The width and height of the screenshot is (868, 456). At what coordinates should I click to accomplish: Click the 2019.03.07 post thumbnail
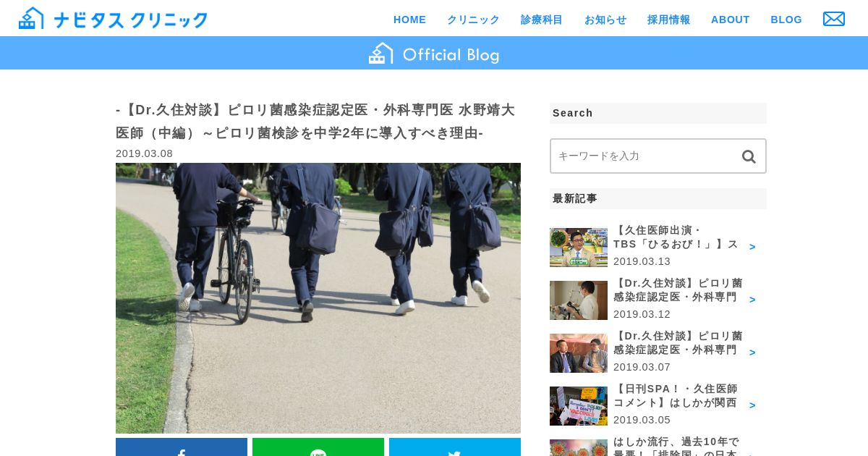[x=579, y=353]
